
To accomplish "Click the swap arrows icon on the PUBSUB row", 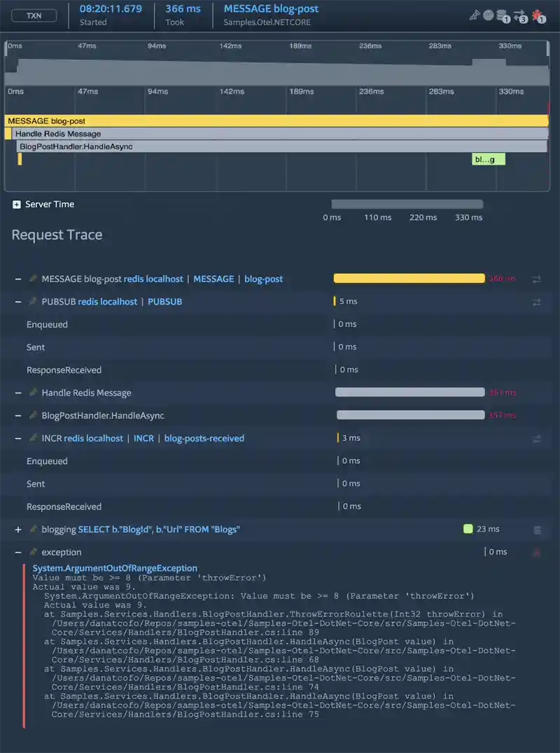I will point(537,302).
